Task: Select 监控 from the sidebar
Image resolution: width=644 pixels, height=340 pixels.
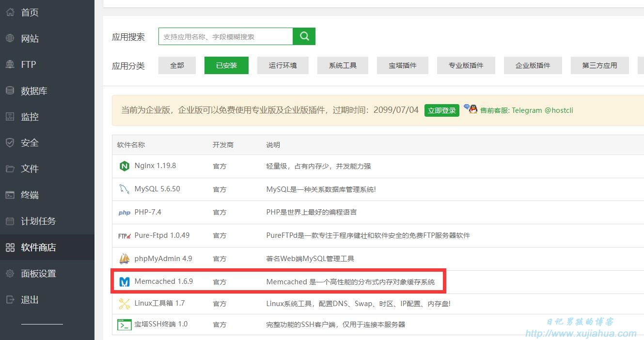Action: (x=30, y=117)
